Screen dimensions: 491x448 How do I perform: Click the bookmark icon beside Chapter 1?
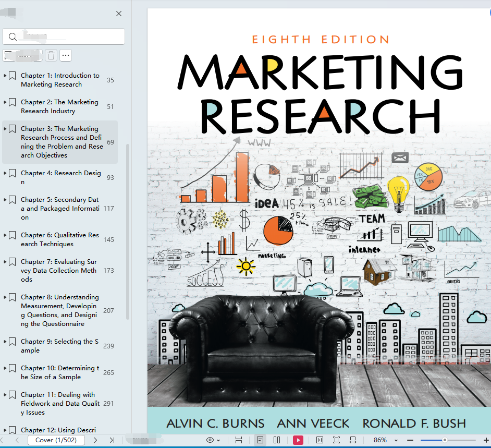12,76
